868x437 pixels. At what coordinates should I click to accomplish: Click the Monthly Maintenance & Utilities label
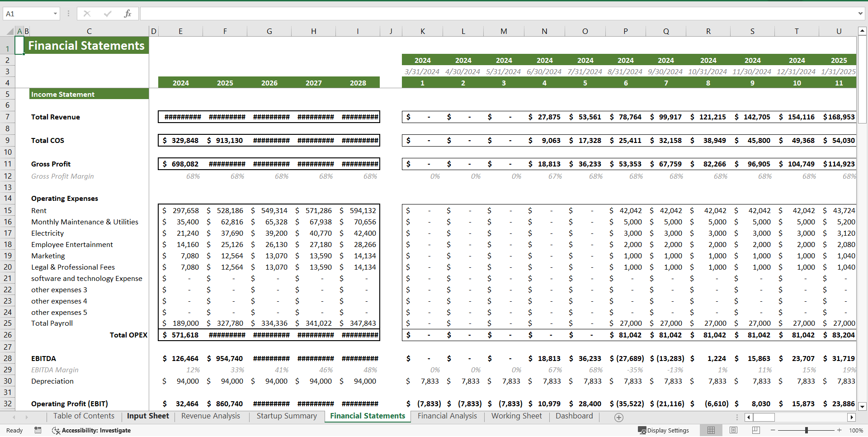pos(85,222)
